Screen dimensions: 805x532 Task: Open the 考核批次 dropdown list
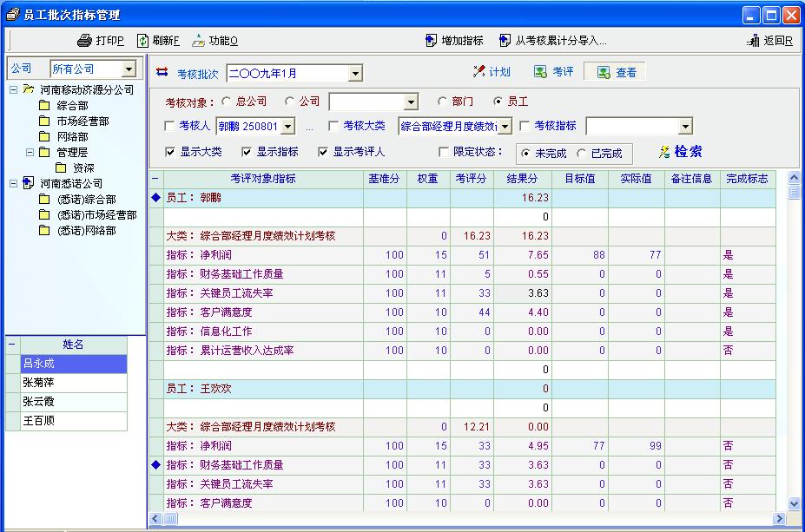pyautogui.click(x=355, y=73)
